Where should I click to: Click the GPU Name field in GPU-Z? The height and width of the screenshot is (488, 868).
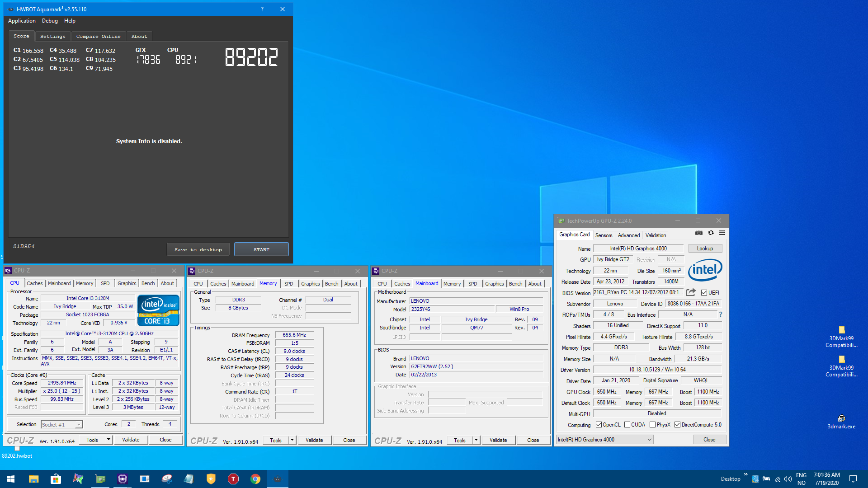tap(638, 249)
